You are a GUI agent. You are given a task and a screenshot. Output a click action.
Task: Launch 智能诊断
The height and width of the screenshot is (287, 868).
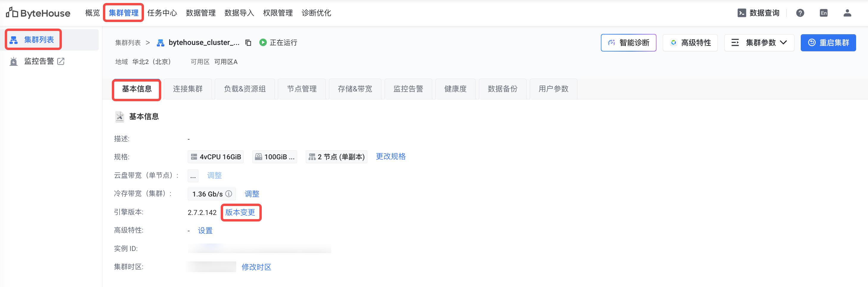[x=629, y=43]
